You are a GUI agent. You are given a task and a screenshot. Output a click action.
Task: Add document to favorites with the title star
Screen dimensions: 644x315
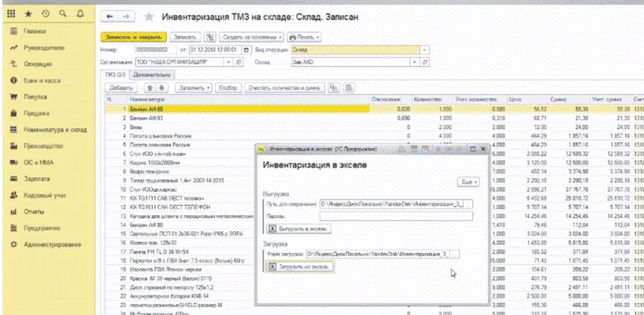[149, 17]
